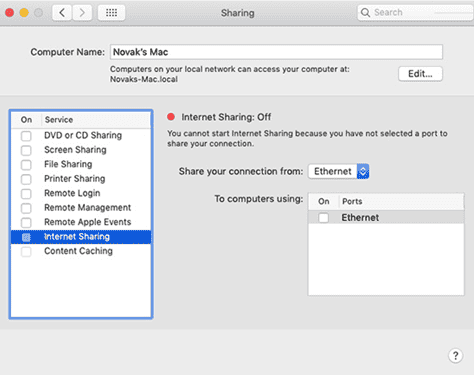Screen dimensions: 474x375
Task: Turn on File Sharing checkbox
Action: 26,165
